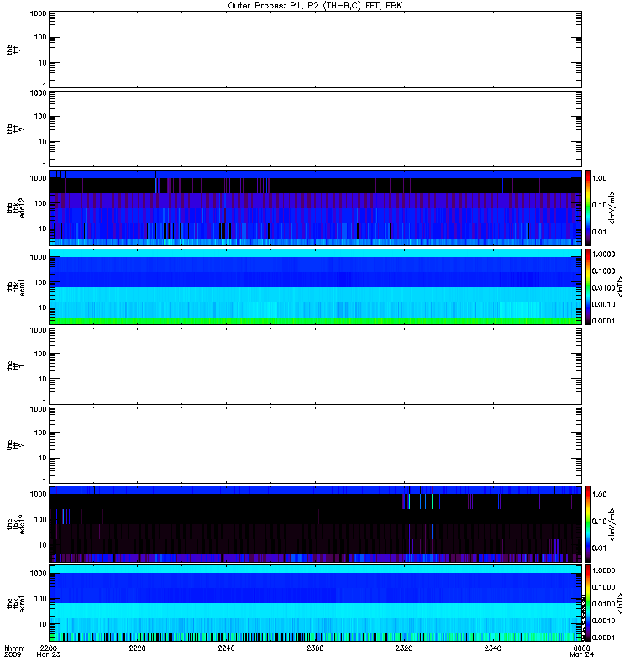Screen dimensions: 630x672
Task: Click the 0.01 label on thc edc12 color bar
Action: click(599, 549)
